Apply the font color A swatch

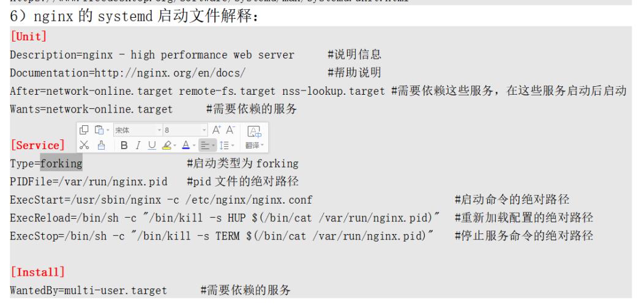(185, 145)
